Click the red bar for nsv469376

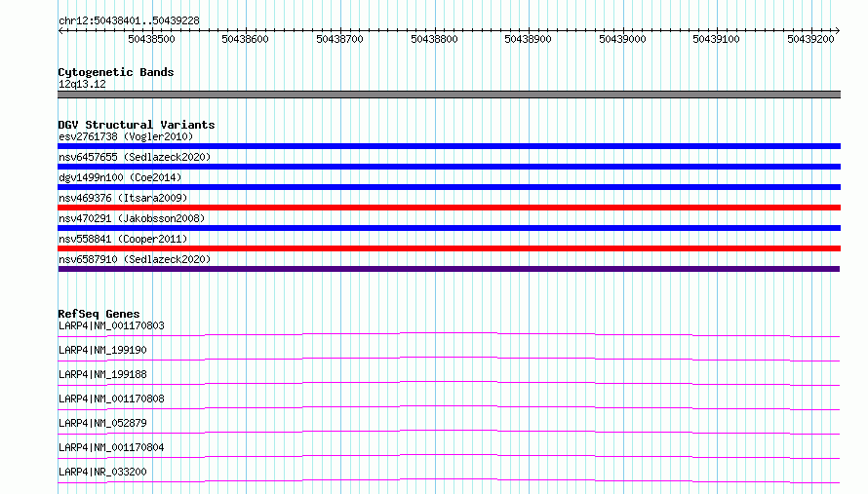point(449,208)
